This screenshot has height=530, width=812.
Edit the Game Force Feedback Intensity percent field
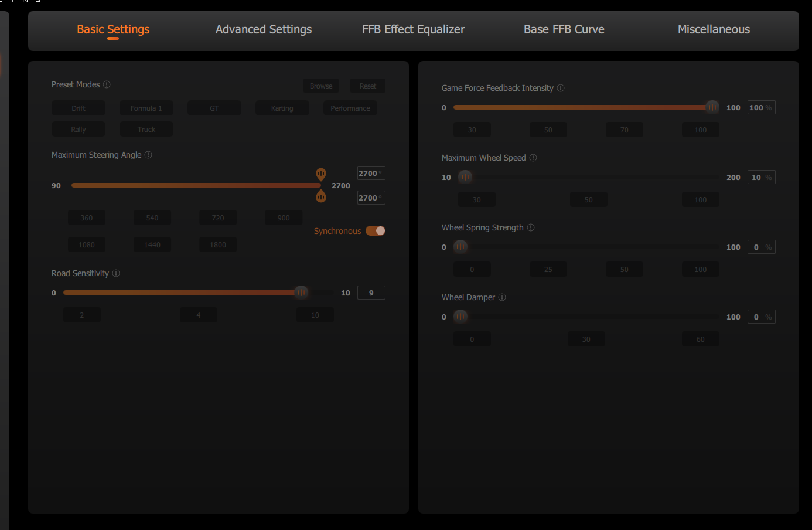tap(762, 107)
